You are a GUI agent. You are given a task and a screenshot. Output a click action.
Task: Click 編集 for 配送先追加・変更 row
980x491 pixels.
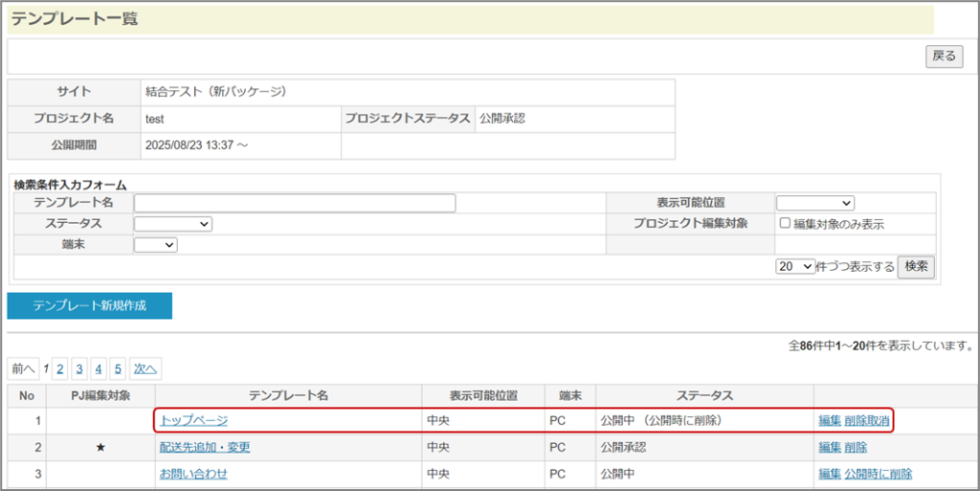point(830,447)
